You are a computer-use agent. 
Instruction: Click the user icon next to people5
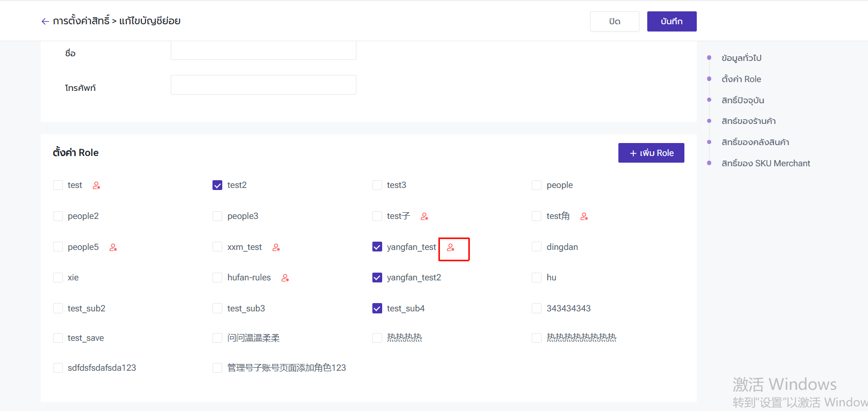click(x=113, y=247)
